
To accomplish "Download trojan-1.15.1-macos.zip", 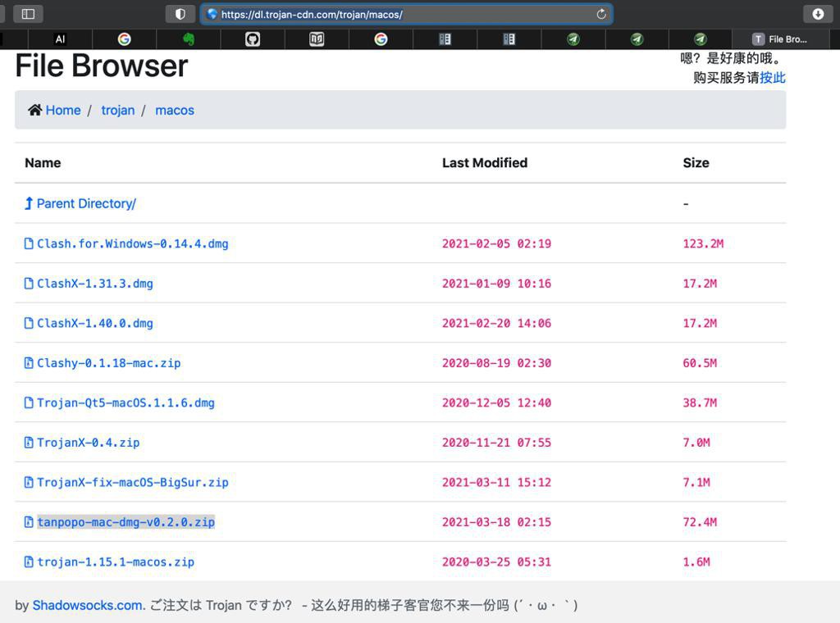I will (x=116, y=562).
